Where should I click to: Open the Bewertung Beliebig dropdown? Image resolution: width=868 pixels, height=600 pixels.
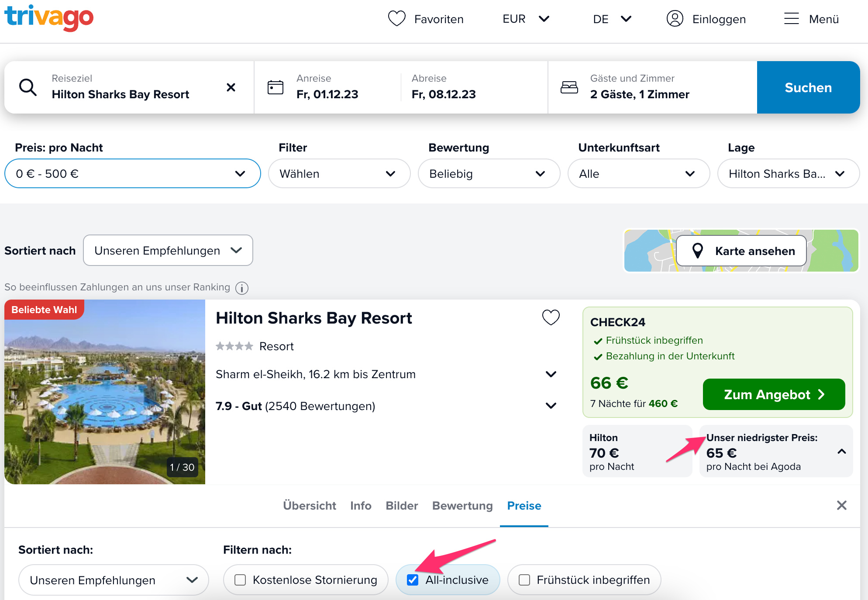tap(489, 173)
